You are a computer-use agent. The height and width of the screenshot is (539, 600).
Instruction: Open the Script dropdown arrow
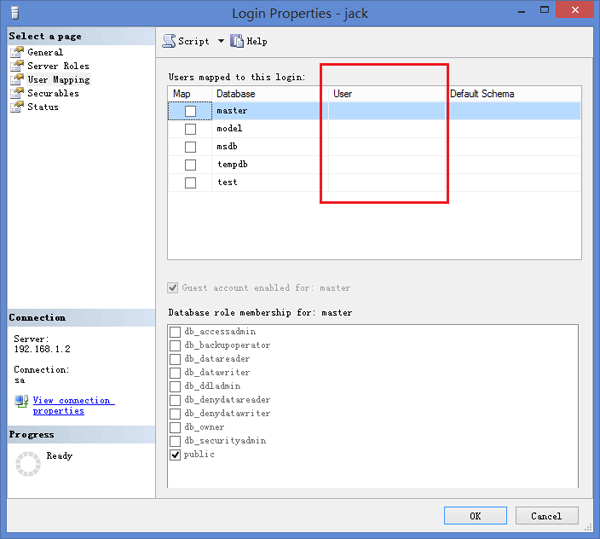click(221, 41)
